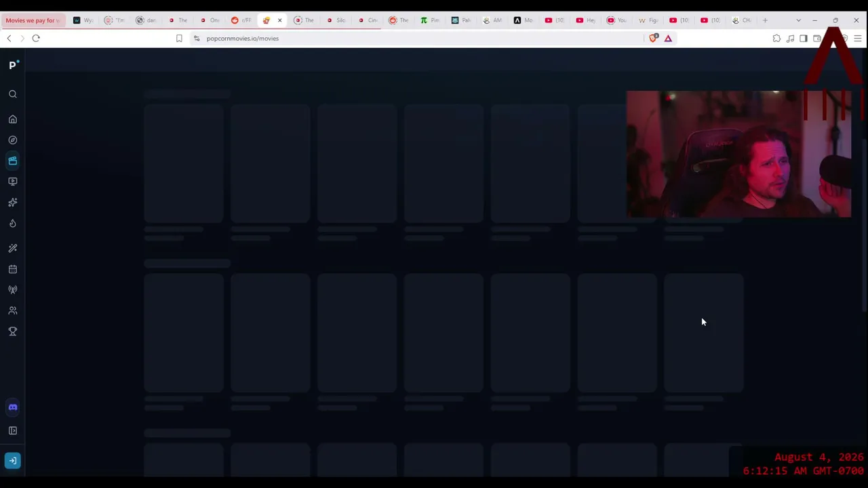The image size is (868, 488).
Task: View site information icon in address bar
Action: [x=197, y=39]
